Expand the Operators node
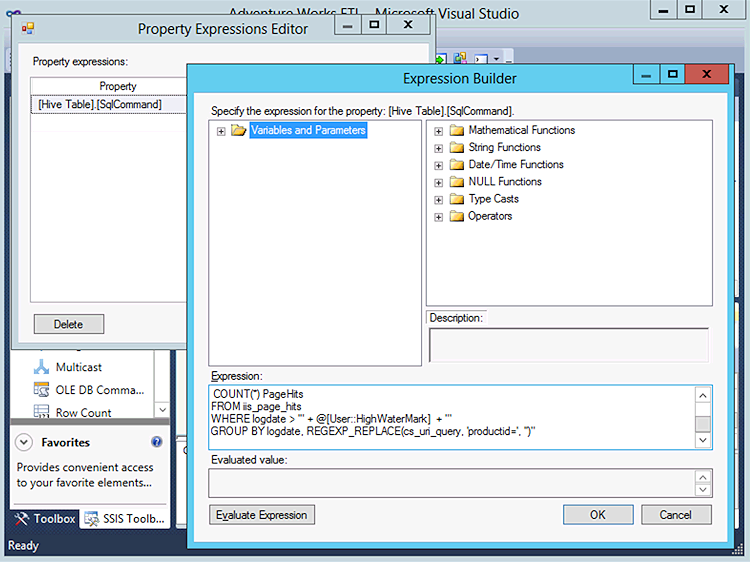This screenshot has height=562, width=750. tap(438, 217)
